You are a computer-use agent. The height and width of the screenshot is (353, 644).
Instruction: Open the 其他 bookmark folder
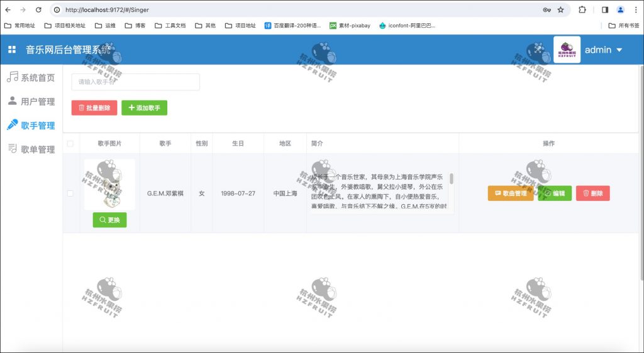click(206, 25)
